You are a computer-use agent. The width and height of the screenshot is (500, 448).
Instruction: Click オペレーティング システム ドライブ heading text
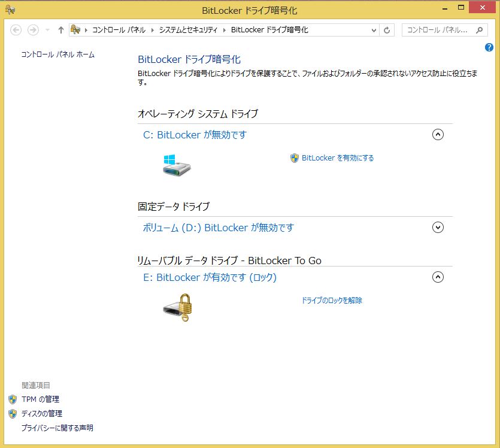[x=198, y=114]
